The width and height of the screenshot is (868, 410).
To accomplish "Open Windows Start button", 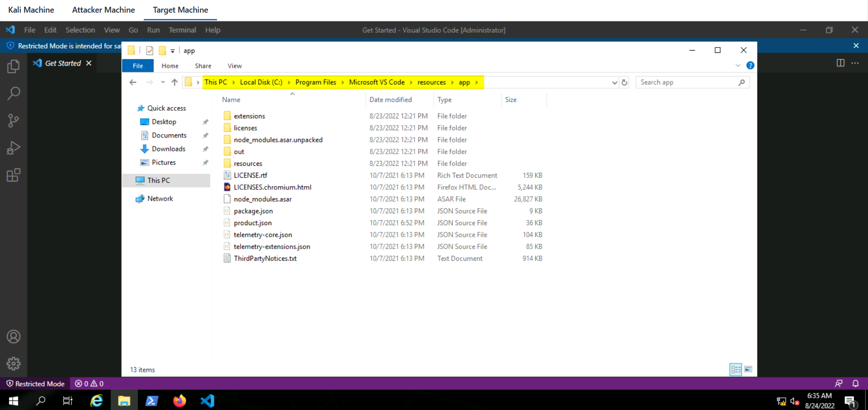I will tap(14, 401).
